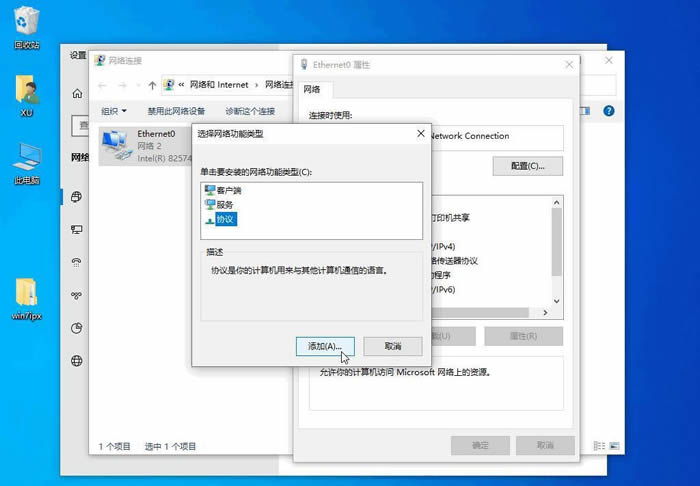
Task: Open 此电脑 (This PC) desktop icon
Action: tap(26, 157)
